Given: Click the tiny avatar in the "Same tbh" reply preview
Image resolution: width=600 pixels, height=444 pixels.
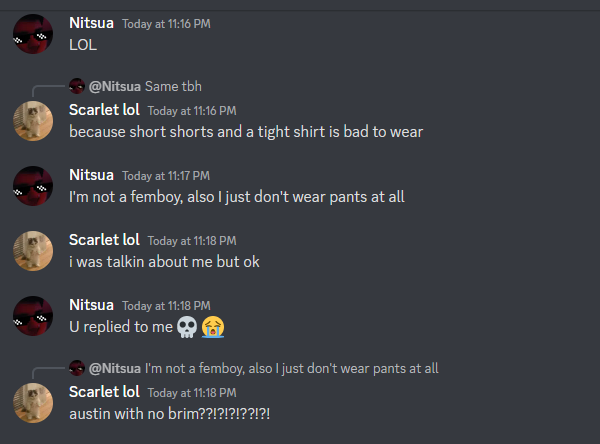Looking at the screenshot, I should click(77, 87).
